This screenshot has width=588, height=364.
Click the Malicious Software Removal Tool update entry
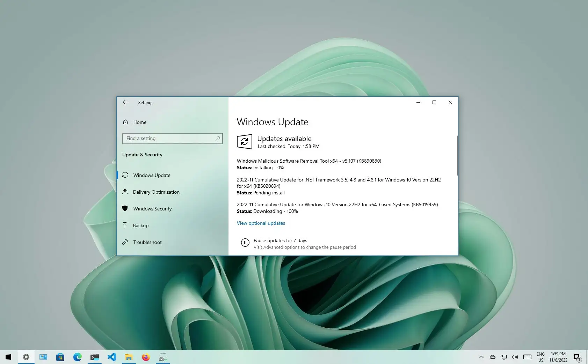click(x=309, y=161)
